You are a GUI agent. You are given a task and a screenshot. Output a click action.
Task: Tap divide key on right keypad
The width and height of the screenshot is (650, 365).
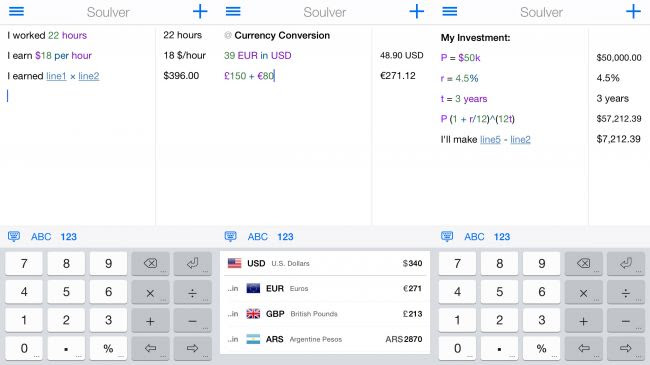(626, 292)
